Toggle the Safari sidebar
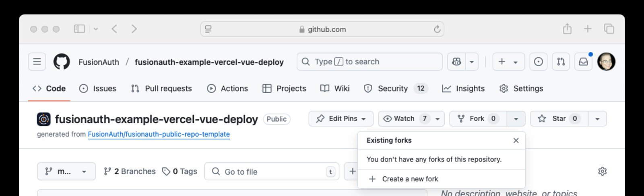The height and width of the screenshot is (196, 644). tap(79, 29)
